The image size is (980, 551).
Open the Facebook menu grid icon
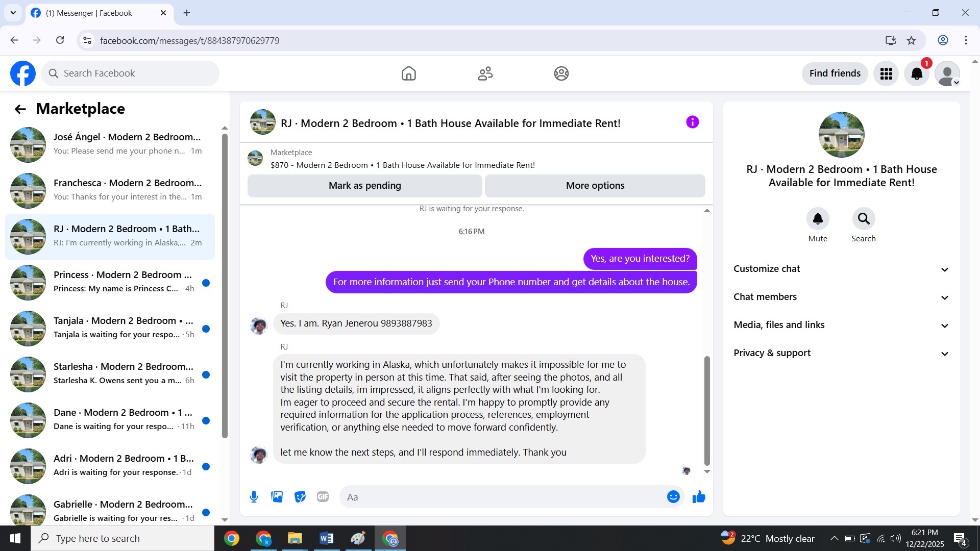pyautogui.click(x=886, y=74)
